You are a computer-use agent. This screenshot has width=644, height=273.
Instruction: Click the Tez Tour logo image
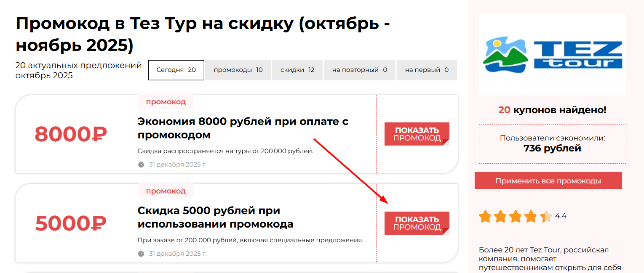pos(552,54)
